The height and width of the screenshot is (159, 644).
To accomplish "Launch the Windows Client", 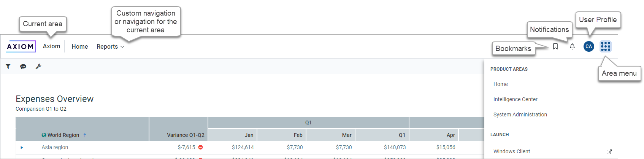I will tap(512, 151).
